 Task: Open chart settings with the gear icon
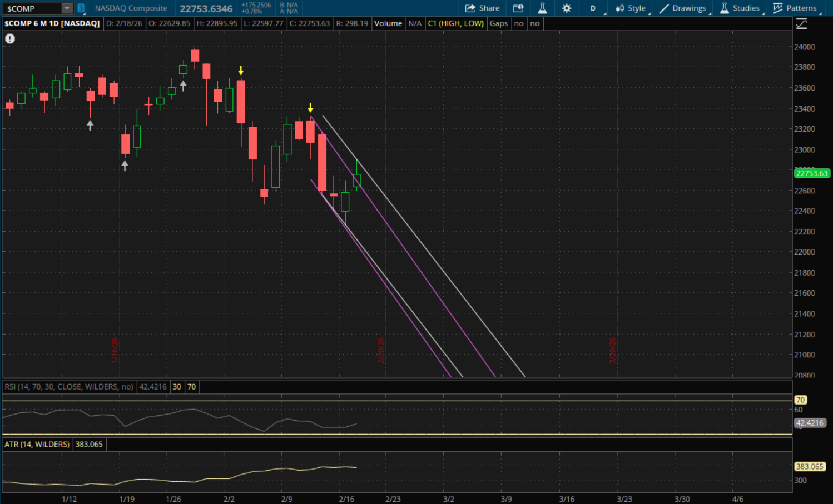pyautogui.click(x=567, y=8)
